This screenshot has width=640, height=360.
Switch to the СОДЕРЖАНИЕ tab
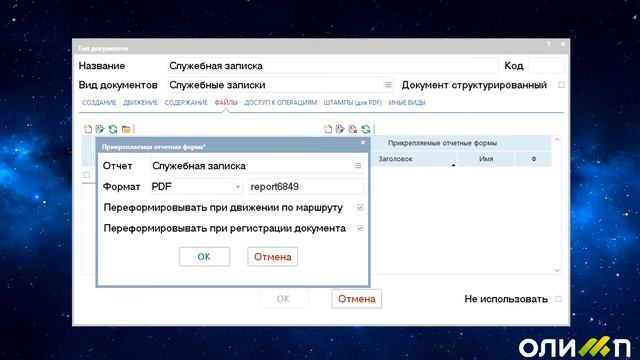pyautogui.click(x=186, y=103)
